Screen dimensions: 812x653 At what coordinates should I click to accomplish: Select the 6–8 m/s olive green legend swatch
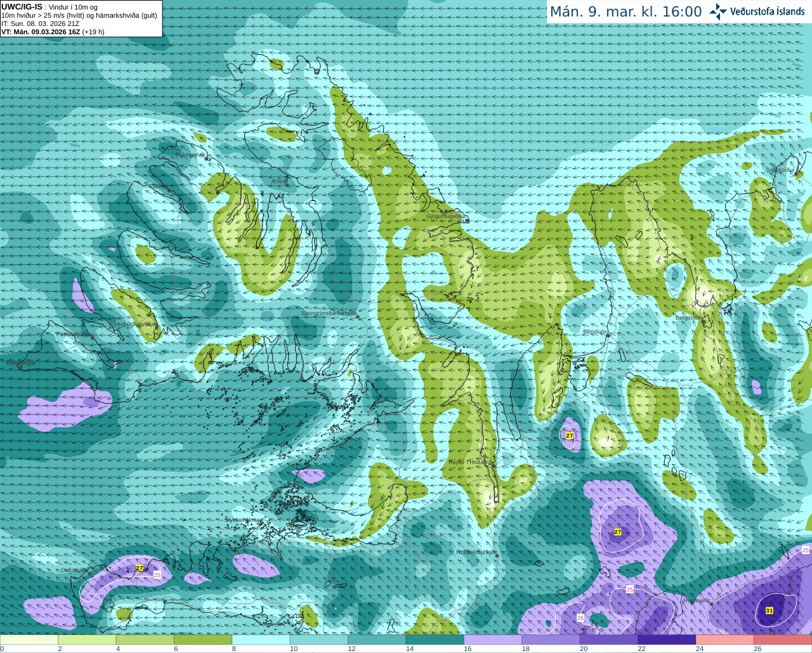[x=203, y=640]
